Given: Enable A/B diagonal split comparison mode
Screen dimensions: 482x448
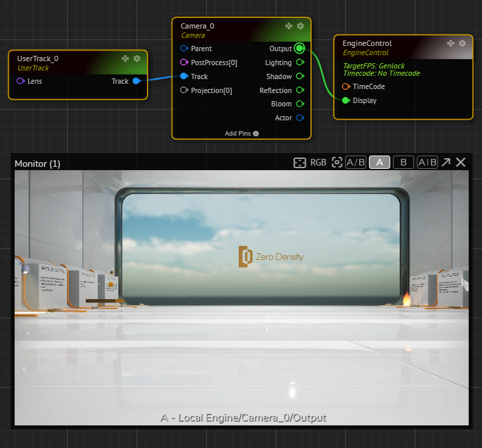Looking at the screenshot, I should pos(356,163).
